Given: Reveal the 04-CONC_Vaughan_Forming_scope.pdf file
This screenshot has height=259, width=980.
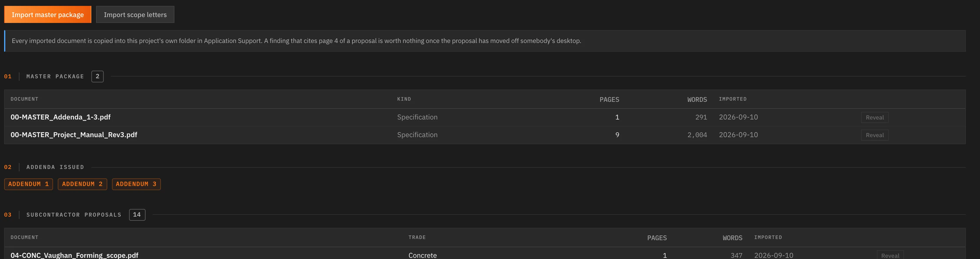Looking at the screenshot, I should [x=890, y=255].
